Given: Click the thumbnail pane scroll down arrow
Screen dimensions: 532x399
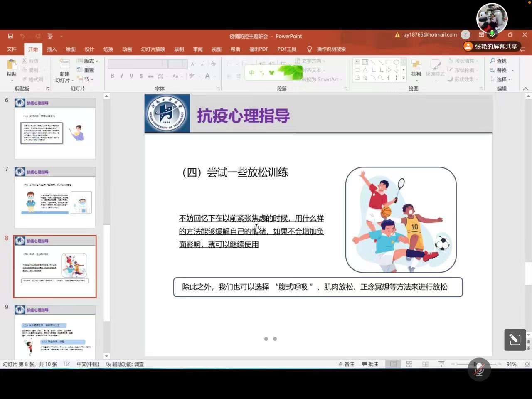Looking at the screenshot, I should coord(106,356).
